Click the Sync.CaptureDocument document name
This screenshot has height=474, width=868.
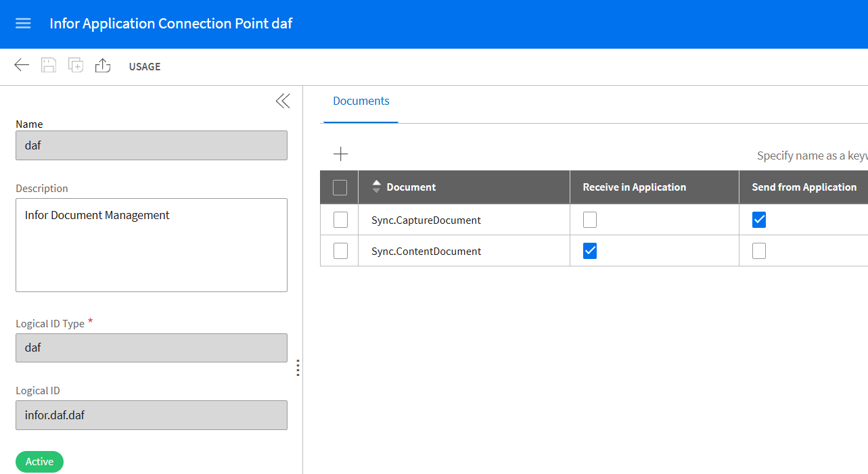tap(426, 220)
